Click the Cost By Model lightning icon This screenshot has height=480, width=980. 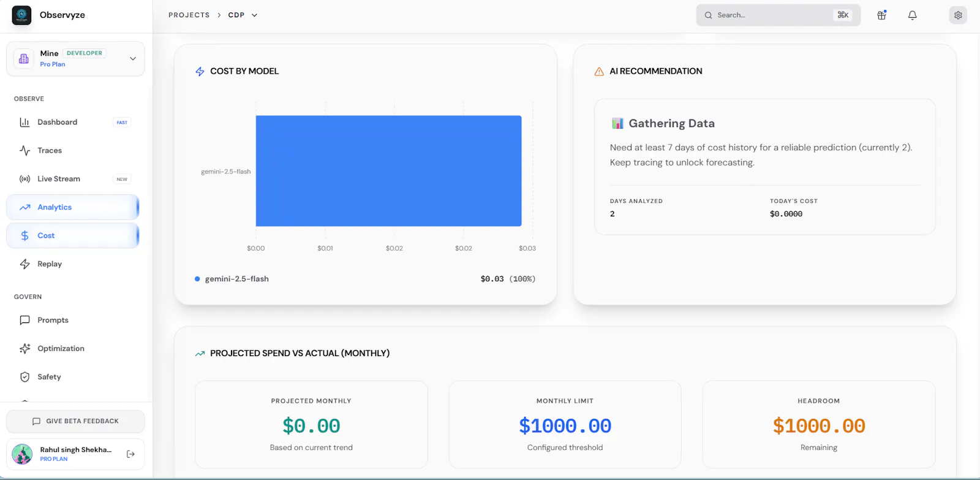pyautogui.click(x=200, y=72)
